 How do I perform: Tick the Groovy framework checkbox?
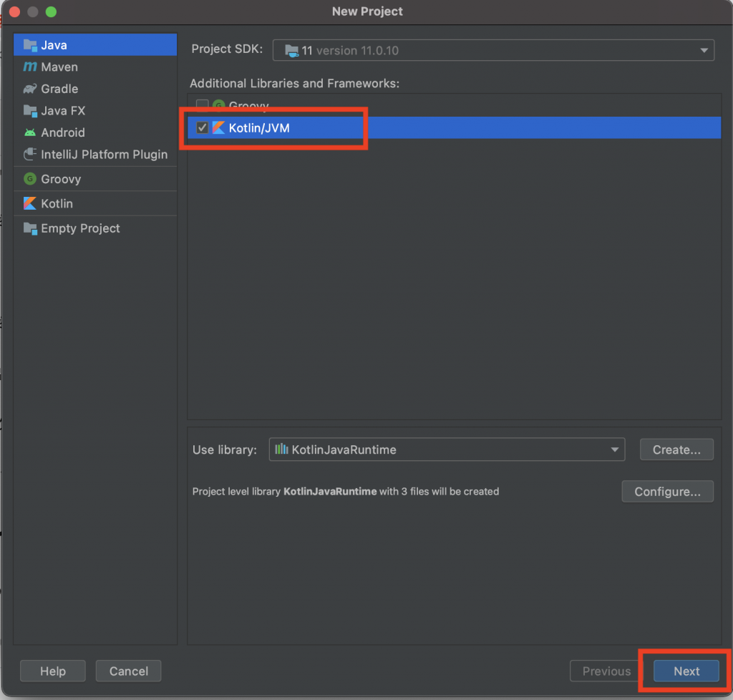202,104
